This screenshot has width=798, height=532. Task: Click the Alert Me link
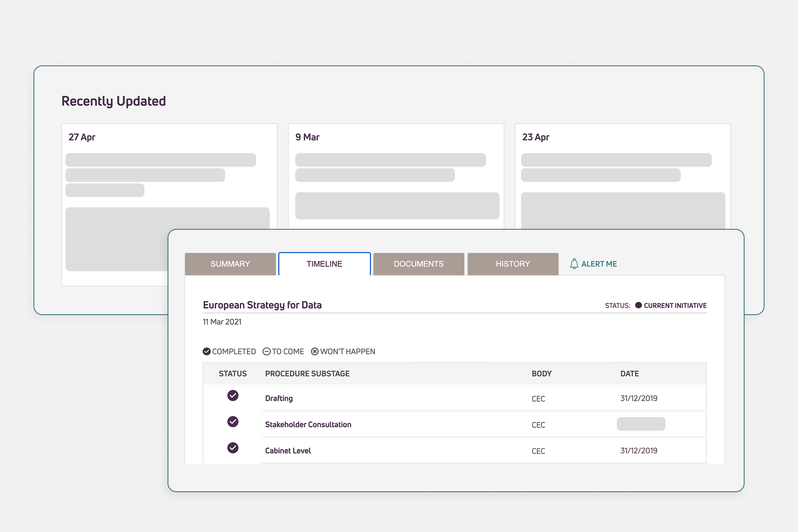click(599, 264)
